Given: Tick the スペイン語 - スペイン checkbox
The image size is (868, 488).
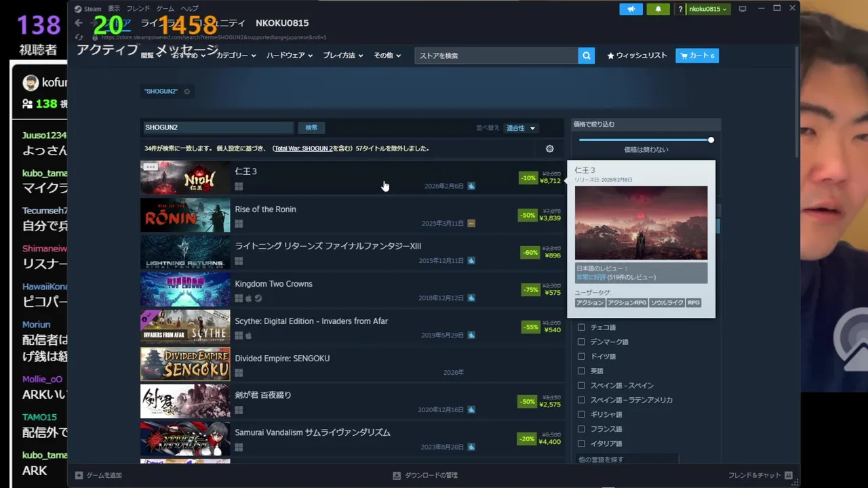Looking at the screenshot, I should (x=581, y=386).
